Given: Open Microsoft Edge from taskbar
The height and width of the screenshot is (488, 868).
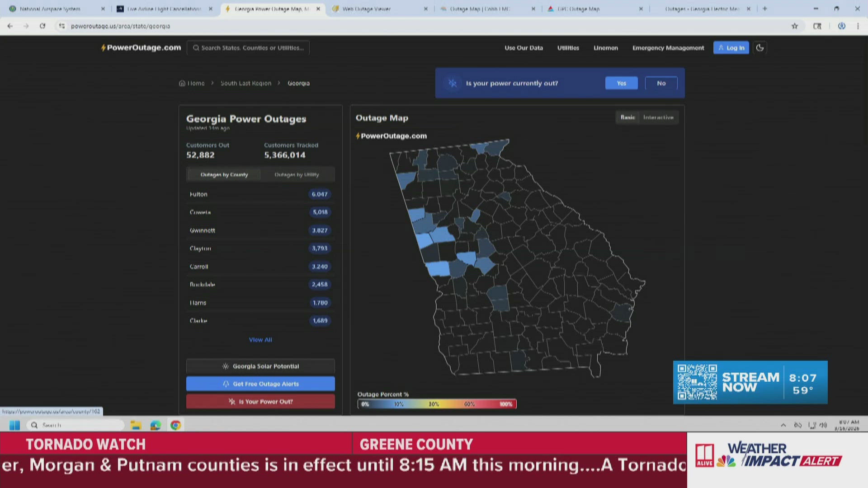Looking at the screenshot, I should [156, 425].
